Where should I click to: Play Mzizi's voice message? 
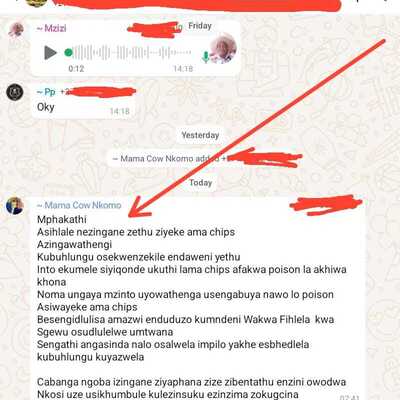[x=50, y=53]
